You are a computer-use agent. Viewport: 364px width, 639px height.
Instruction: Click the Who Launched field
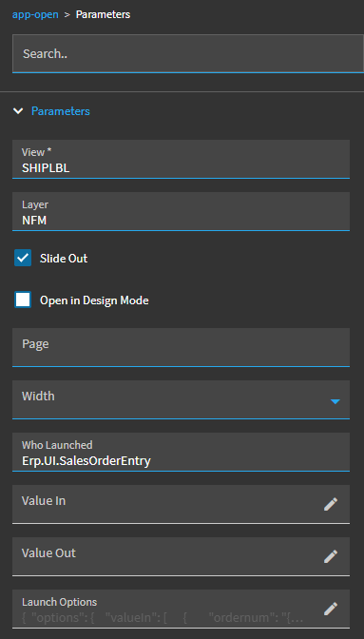(x=181, y=452)
